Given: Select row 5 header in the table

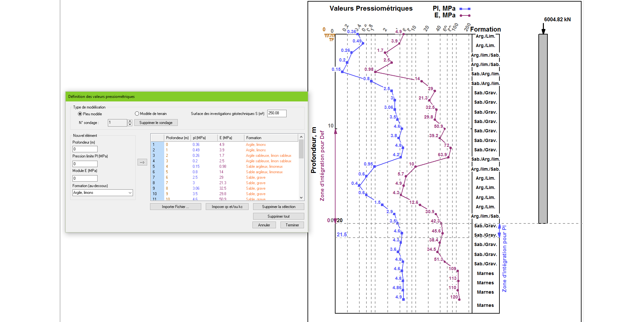Looking at the screenshot, I should point(157,166).
